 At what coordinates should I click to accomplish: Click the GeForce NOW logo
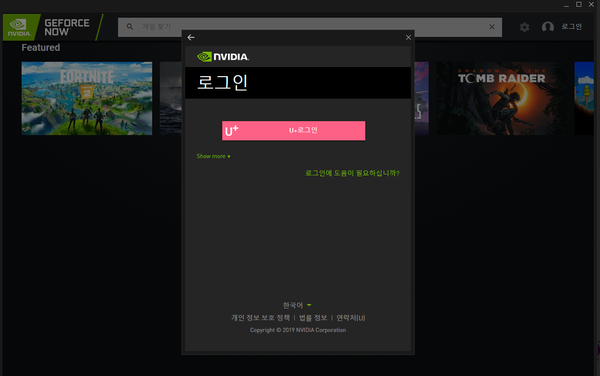click(x=53, y=27)
